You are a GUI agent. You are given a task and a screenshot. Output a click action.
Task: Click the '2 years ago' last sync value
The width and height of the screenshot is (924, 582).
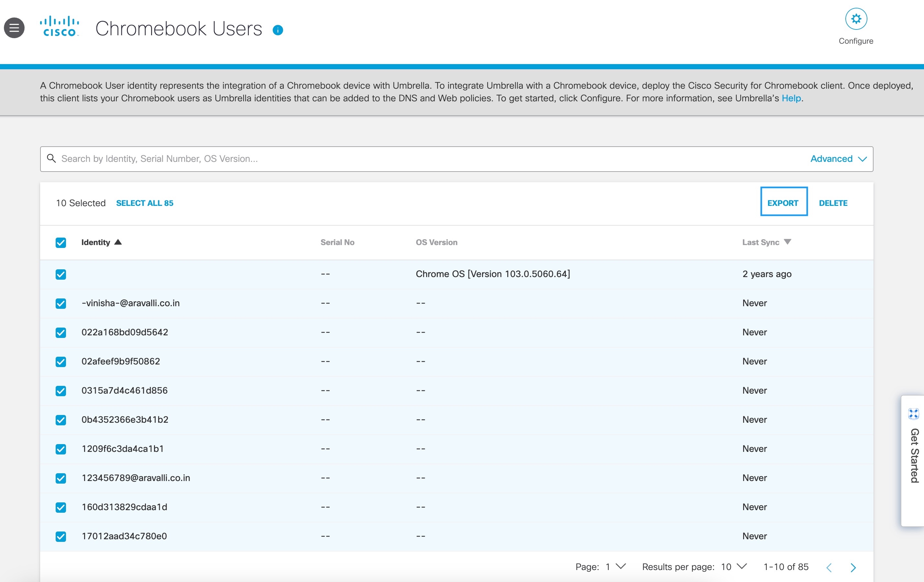point(767,274)
